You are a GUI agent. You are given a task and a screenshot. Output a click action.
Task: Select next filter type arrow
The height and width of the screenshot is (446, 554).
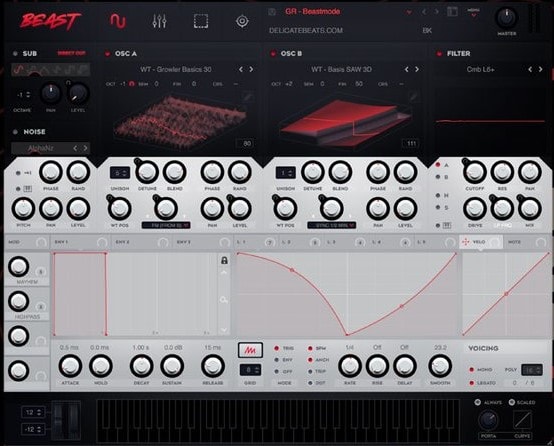coord(541,69)
